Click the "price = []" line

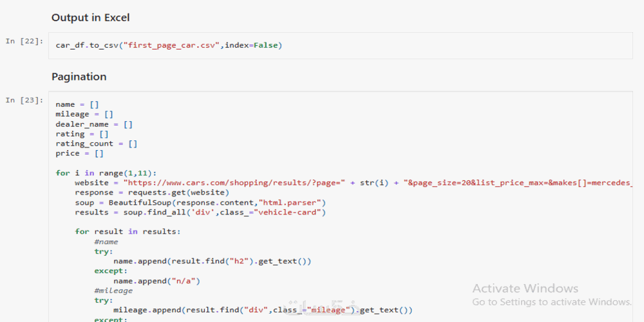79,153
